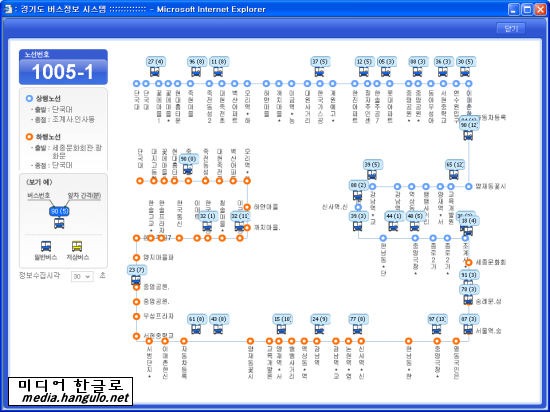Select the bus icon labeled 40 (5)
This screenshot has width=550, height=412.
[414, 226]
